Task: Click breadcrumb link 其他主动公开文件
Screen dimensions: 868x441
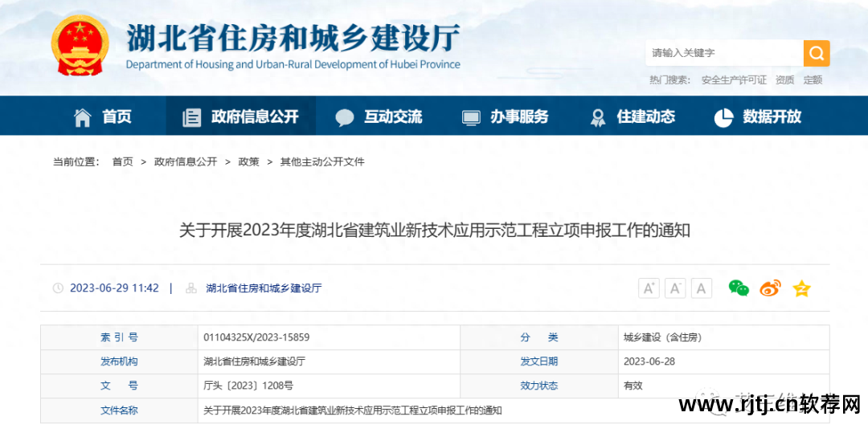Action: pyautogui.click(x=322, y=162)
